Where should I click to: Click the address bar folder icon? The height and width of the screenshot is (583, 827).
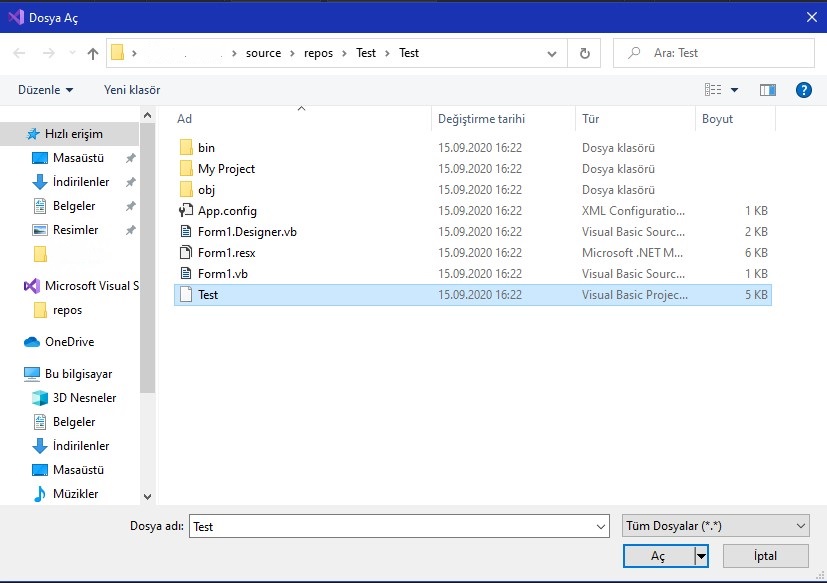[118, 53]
